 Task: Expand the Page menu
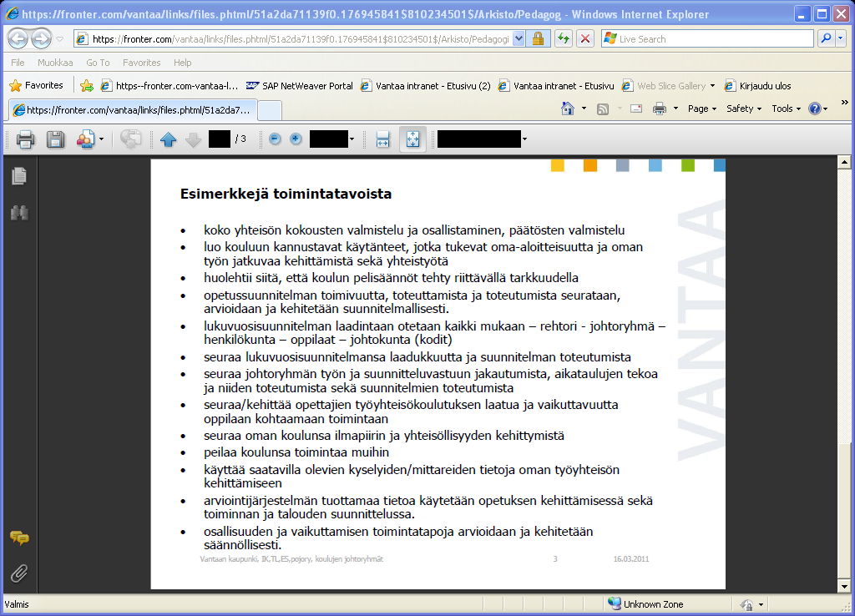click(x=701, y=109)
